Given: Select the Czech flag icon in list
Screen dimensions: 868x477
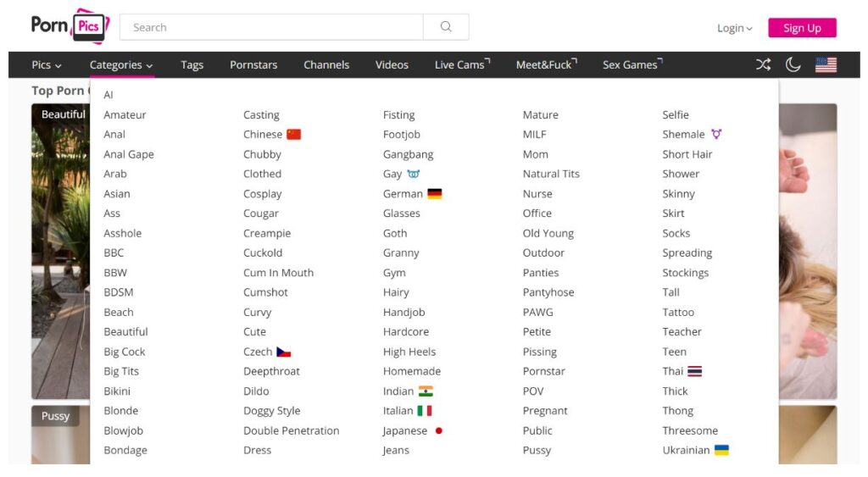Looking at the screenshot, I should [x=284, y=352].
